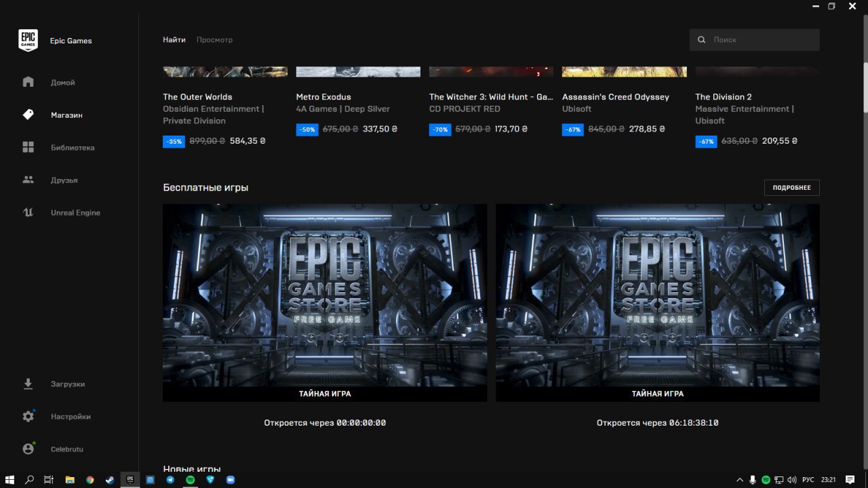Click the Celebrutu username label

(67, 449)
